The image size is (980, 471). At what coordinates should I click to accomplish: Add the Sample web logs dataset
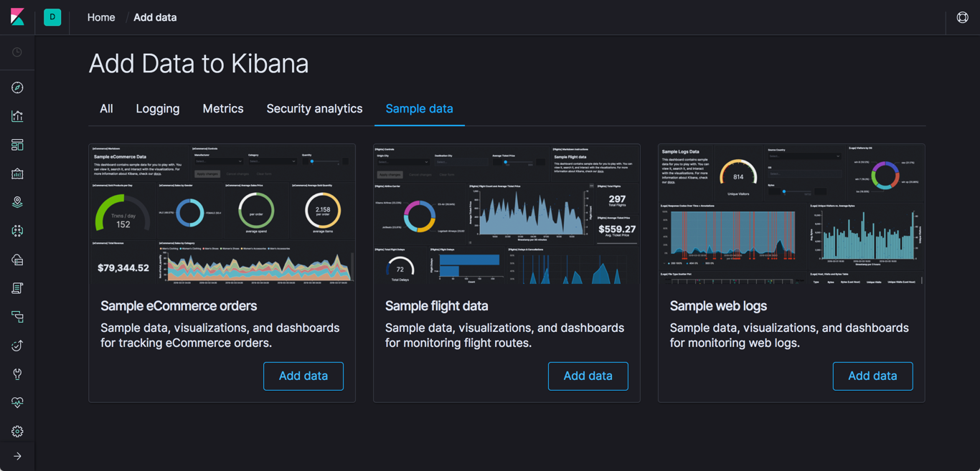pos(872,376)
